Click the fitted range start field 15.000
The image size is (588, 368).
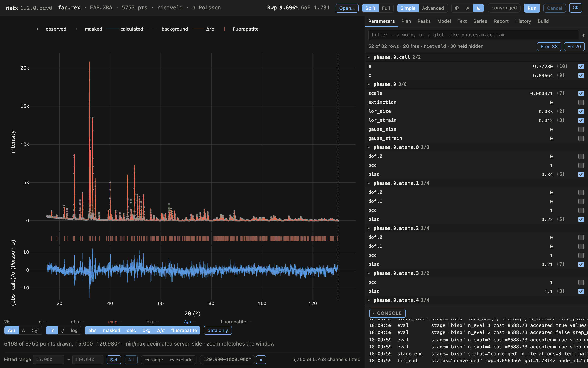pyautogui.click(x=48, y=360)
